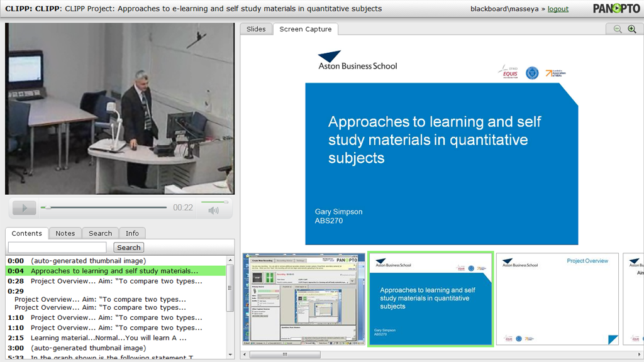Switch to the Screen Capture tab
644x362 pixels.
305,29
